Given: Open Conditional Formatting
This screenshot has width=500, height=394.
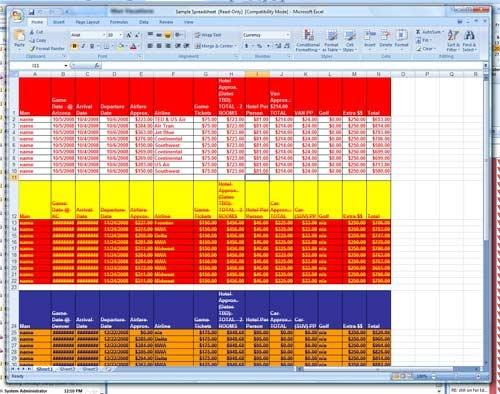Looking at the screenshot, I should pyautogui.click(x=308, y=40).
